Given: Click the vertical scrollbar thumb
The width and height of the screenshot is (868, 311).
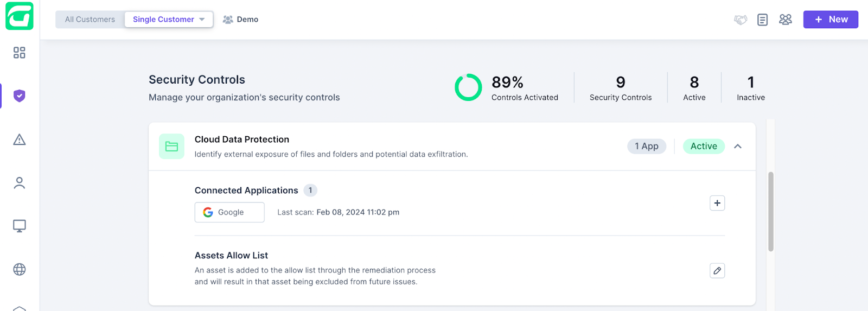Looking at the screenshot, I should pos(771,212).
